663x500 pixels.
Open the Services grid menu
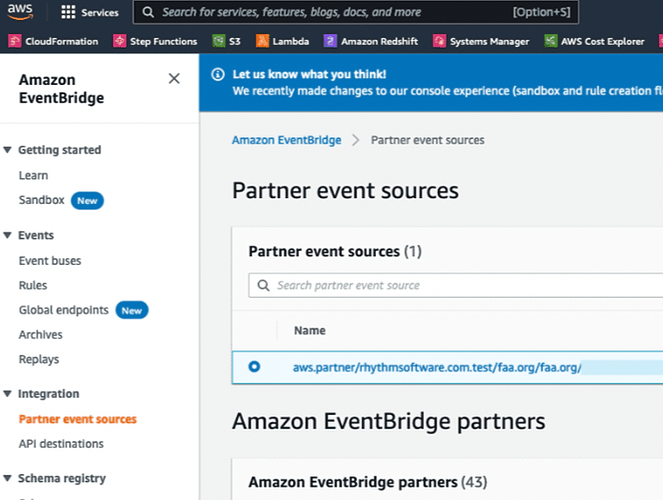tap(68, 12)
